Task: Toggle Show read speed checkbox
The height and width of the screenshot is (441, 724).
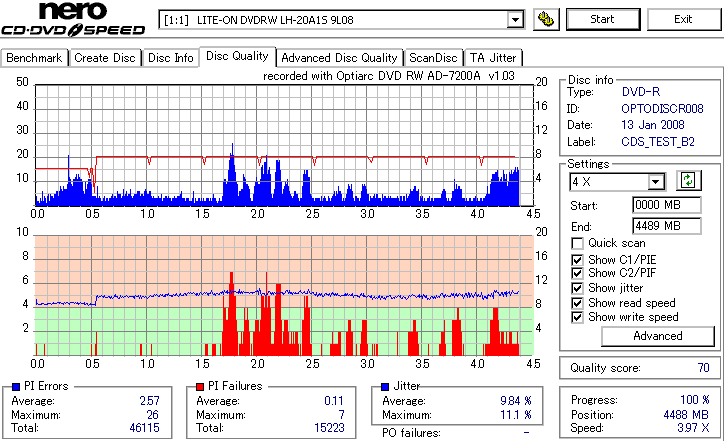Action: pyautogui.click(x=577, y=303)
